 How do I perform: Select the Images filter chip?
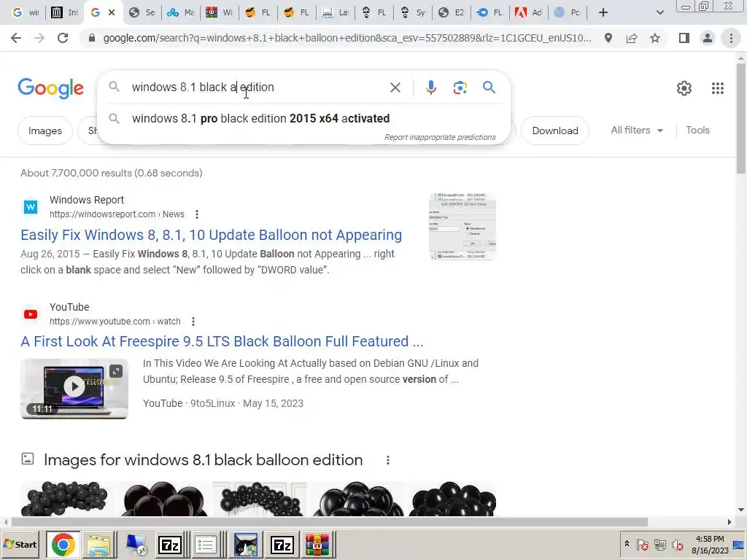44,131
